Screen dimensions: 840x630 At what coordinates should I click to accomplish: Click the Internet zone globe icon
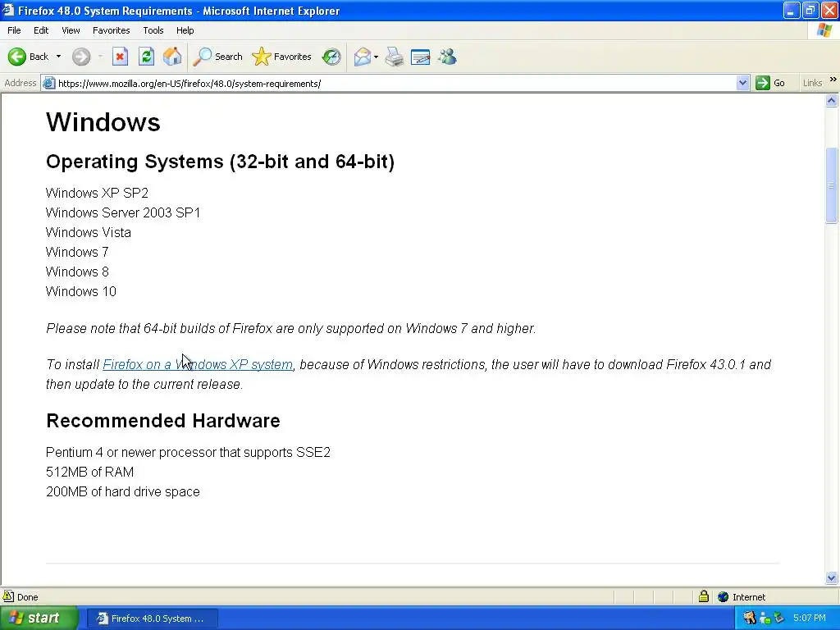[x=724, y=597]
